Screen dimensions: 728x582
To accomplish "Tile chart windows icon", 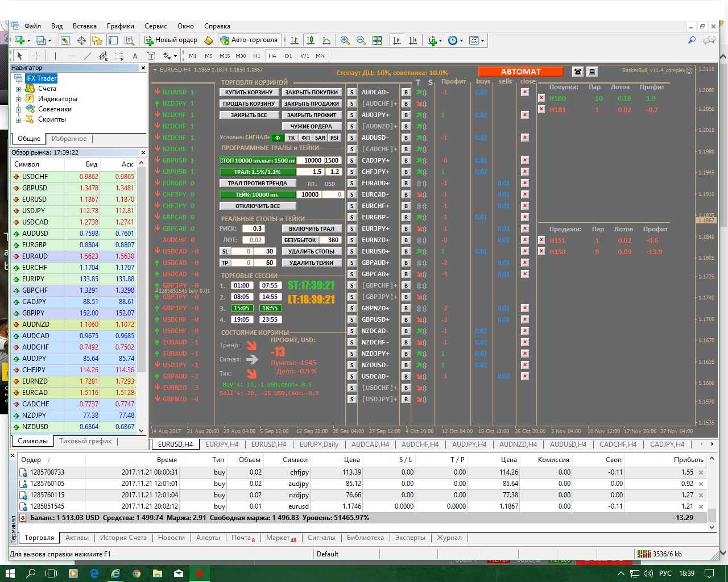I will (x=377, y=40).
